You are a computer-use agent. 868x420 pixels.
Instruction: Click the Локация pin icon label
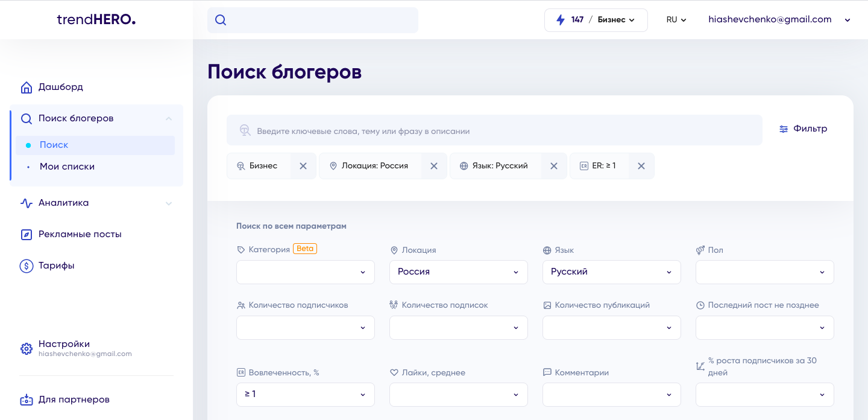(394, 250)
